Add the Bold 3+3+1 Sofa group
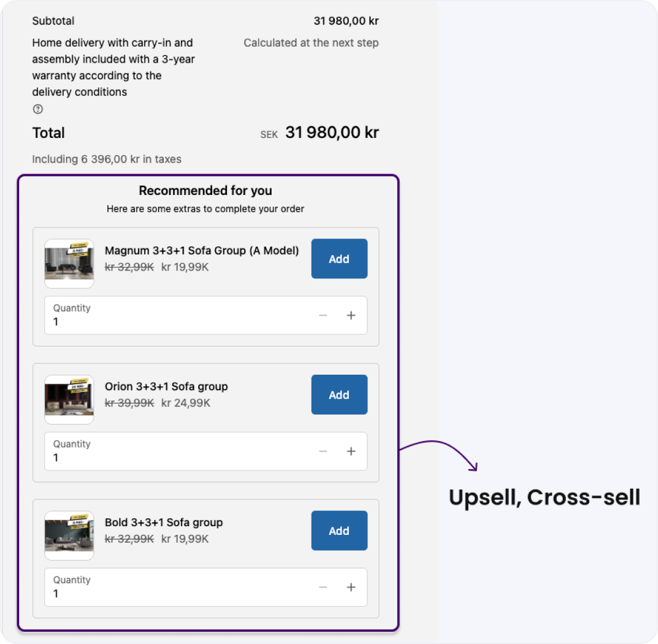This screenshot has width=658, height=644. coord(339,531)
